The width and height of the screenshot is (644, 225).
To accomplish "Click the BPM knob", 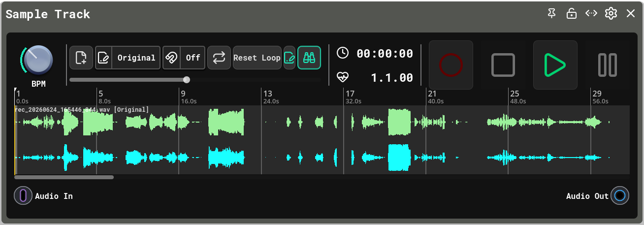I will [x=38, y=60].
